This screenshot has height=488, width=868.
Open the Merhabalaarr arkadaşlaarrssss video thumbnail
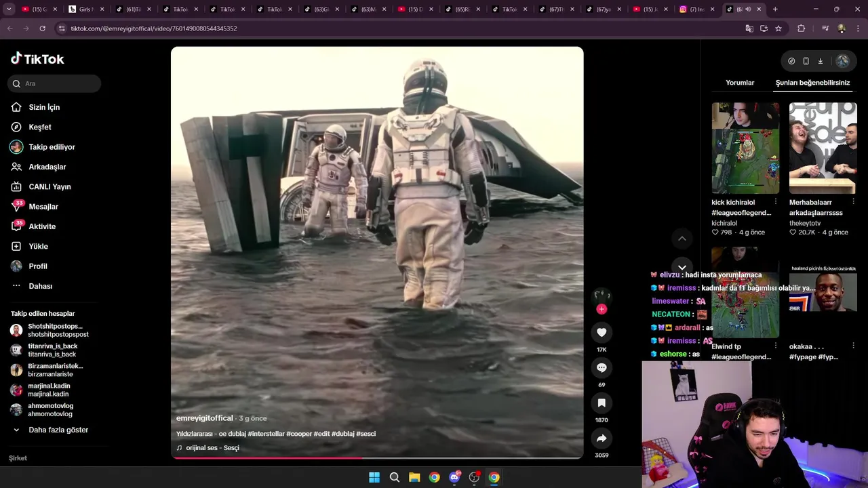(x=823, y=148)
